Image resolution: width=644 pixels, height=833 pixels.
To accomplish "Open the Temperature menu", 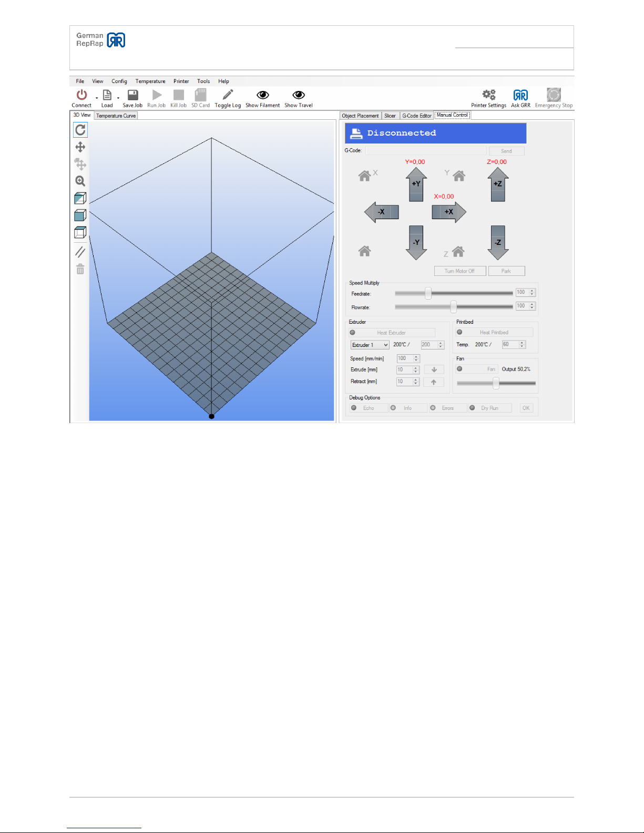I will [150, 81].
